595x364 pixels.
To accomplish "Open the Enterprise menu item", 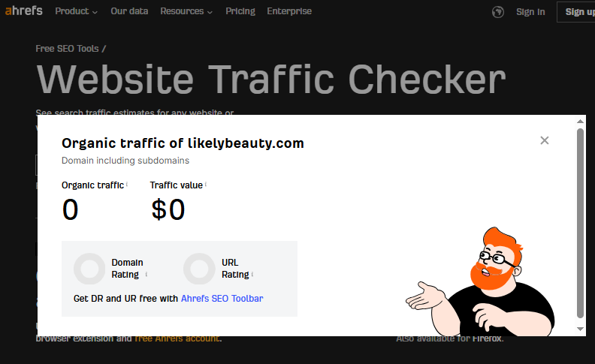I will (289, 11).
